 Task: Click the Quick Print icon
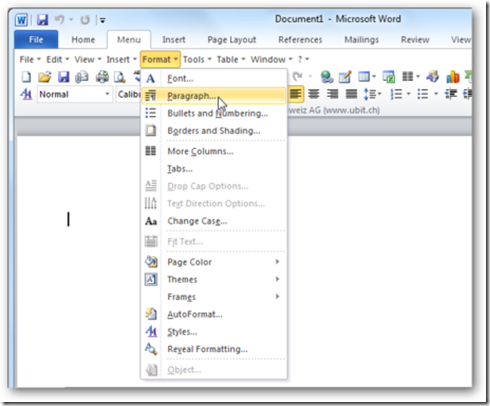102,77
